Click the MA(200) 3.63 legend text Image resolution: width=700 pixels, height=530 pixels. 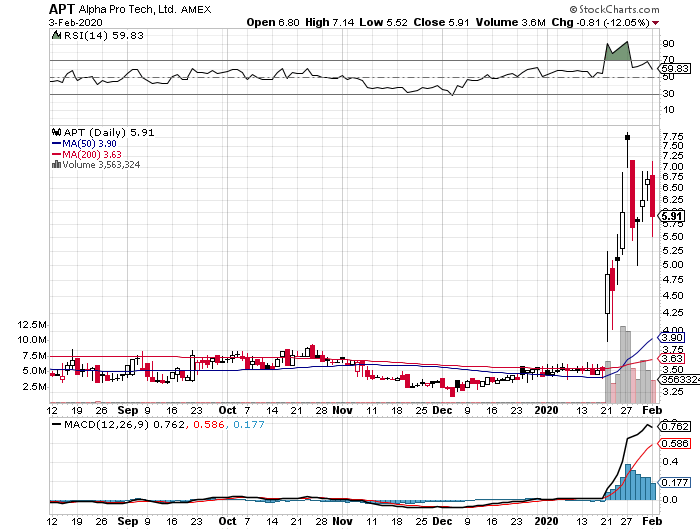coord(92,154)
